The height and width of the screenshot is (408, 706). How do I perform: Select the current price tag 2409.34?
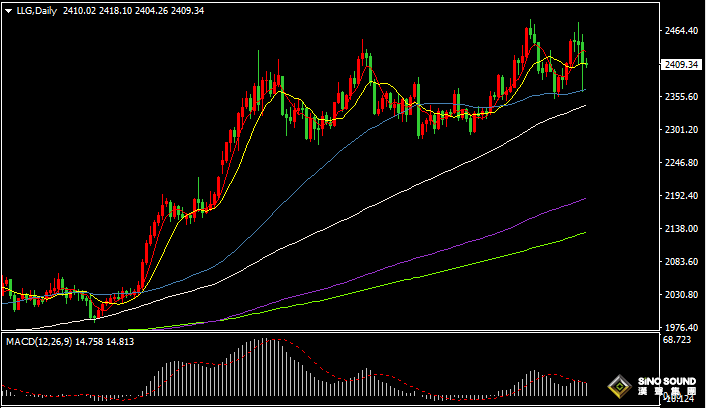[x=680, y=65]
